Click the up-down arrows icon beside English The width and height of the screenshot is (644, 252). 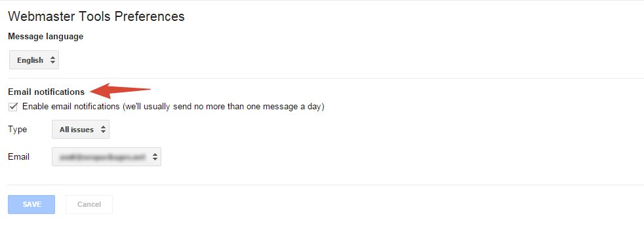tap(52, 60)
